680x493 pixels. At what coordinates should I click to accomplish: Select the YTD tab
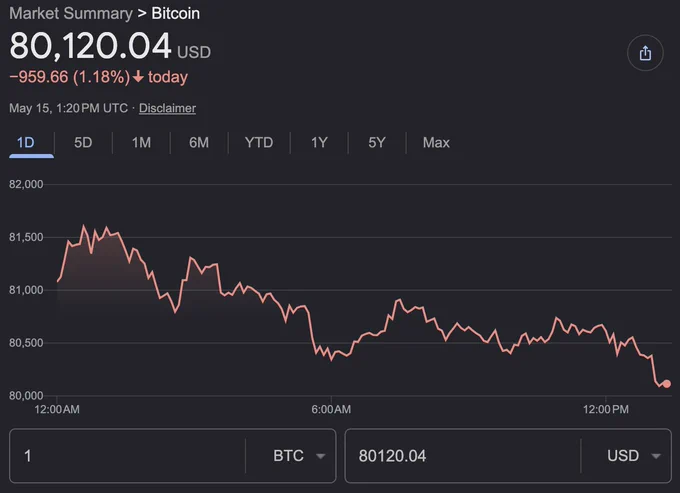pos(259,143)
